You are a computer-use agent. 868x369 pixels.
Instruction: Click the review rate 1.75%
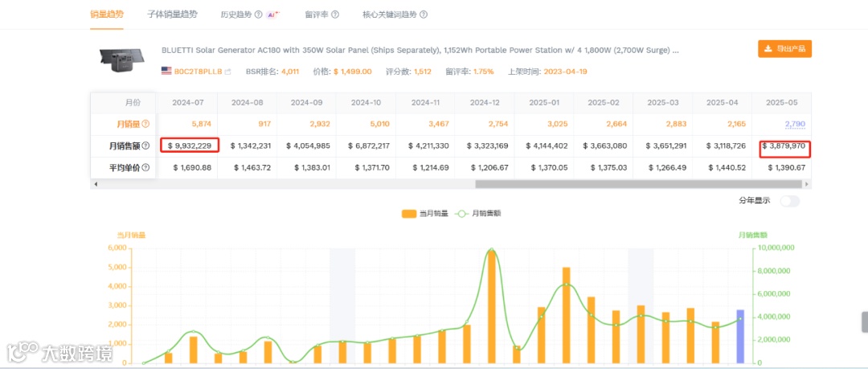point(484,72)
